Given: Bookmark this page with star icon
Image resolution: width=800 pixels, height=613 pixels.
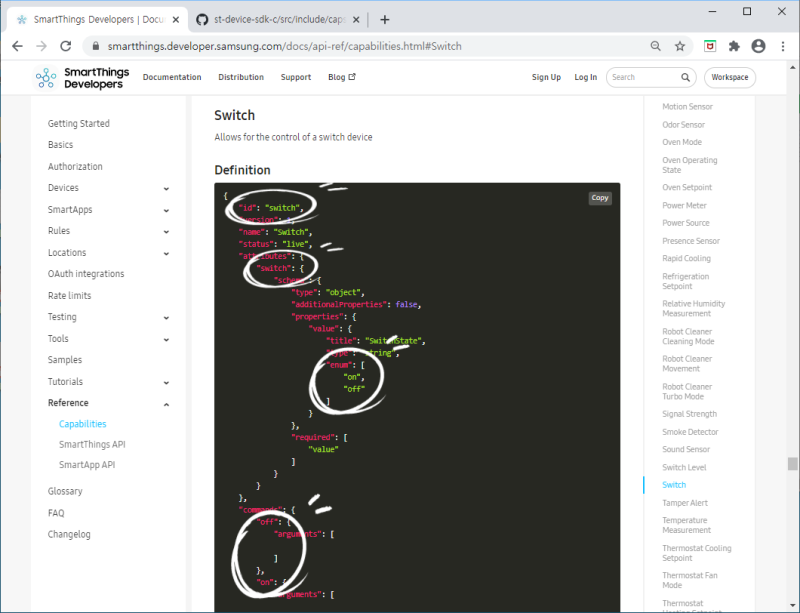Looking at the screenshot, I should tap(680, 46).
